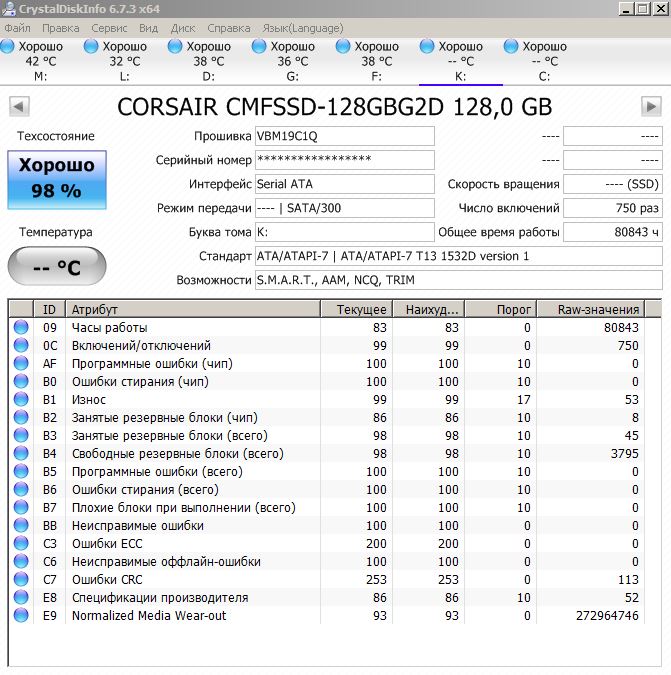The height and width of the screenshot is (675, 671).
Task: Click the Число включений field 750 раз
Action: 612,208
